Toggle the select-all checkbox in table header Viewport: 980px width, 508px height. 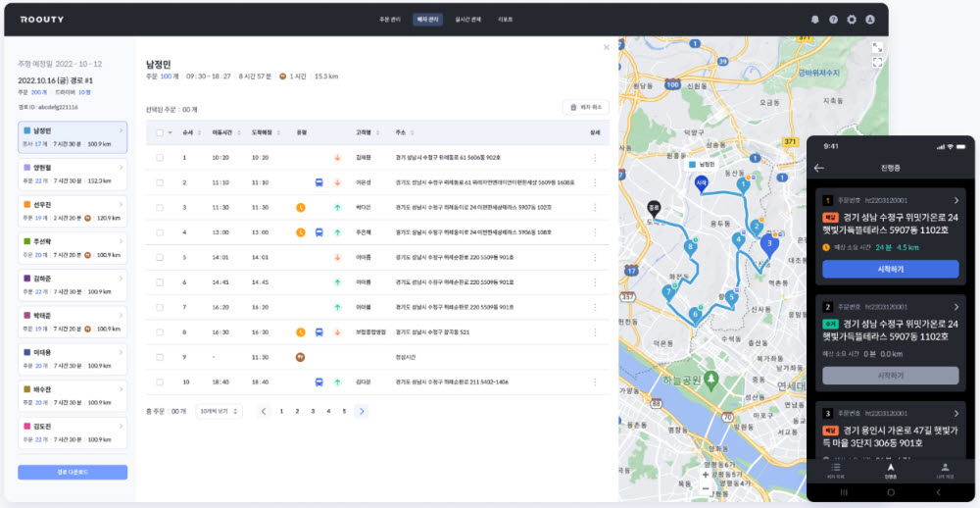coord(159,131)
